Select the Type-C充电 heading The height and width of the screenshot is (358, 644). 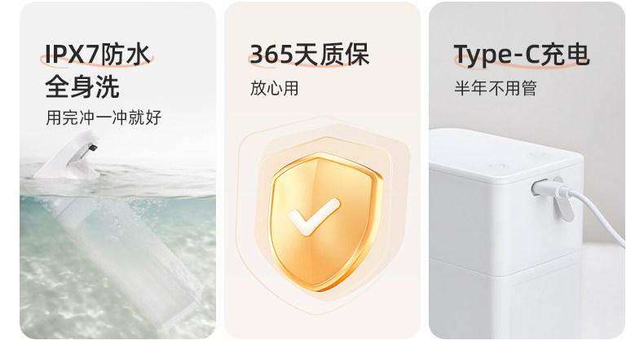[x=522, y=55]
